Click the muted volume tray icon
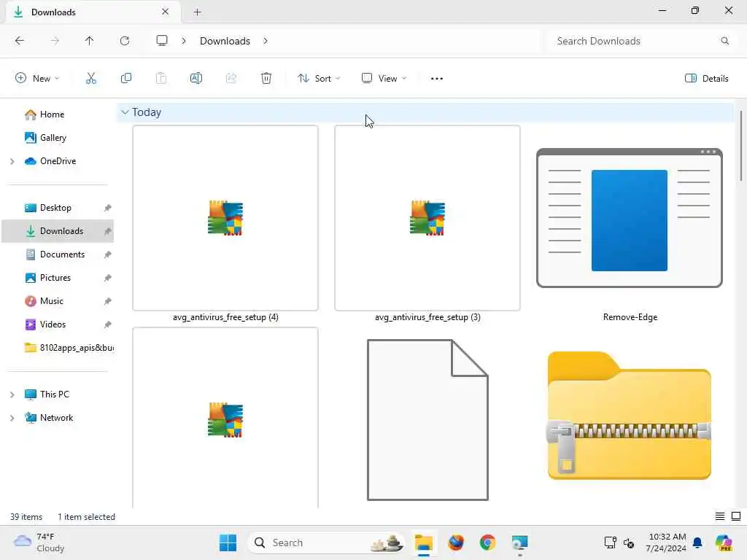This screenshot has width=747, height=560. pos(628,542)
